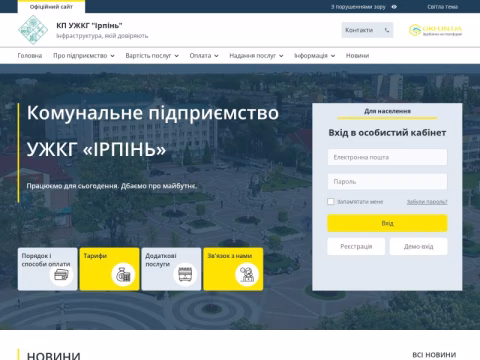Image resolution: width=480 pixels, height=360 pixels.
Task: Click the Демо-вхід button
Action: tap(419, 246)
